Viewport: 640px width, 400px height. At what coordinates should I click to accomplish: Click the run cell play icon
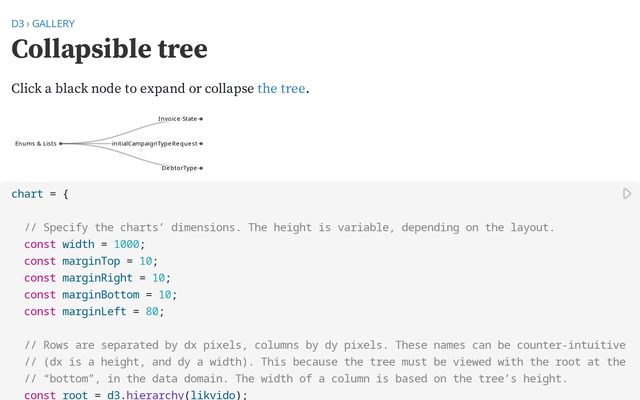tap(627, 193)
